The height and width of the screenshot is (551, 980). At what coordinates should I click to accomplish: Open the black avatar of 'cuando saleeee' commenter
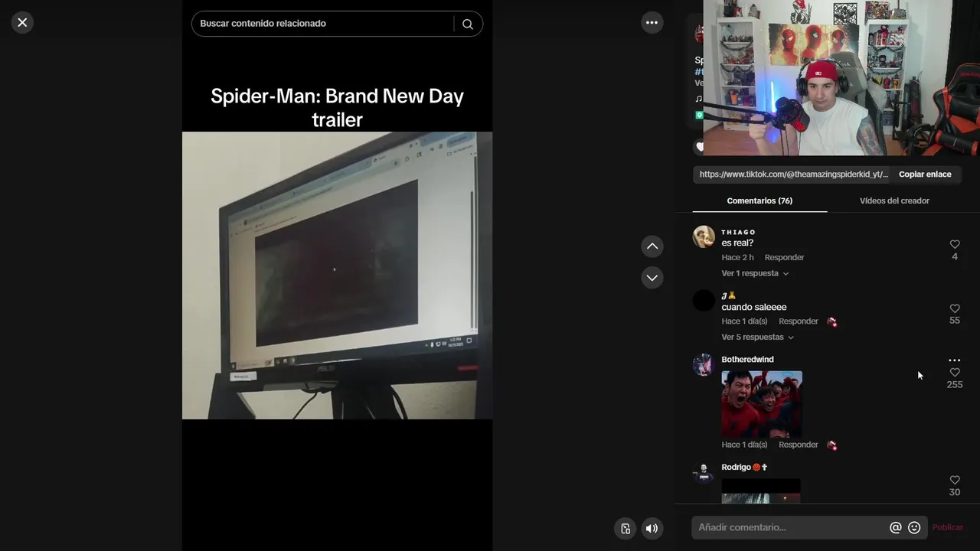(x=704, y=301)
